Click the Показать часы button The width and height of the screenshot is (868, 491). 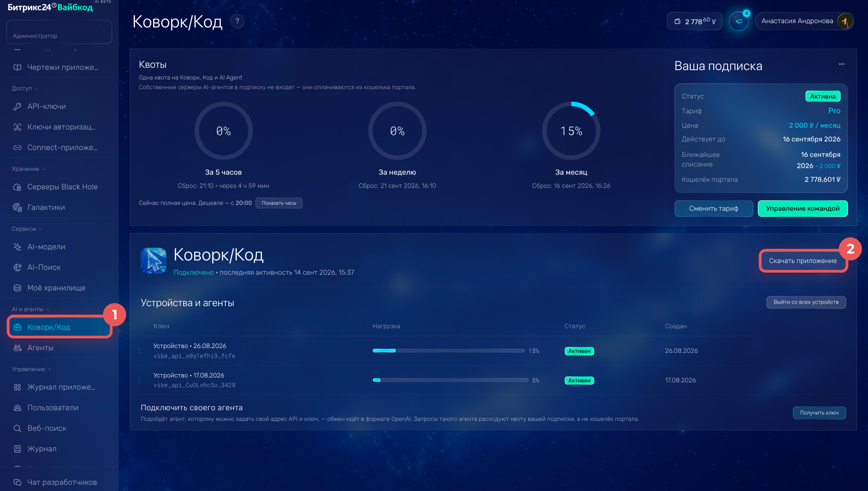[x=279, y=203]
